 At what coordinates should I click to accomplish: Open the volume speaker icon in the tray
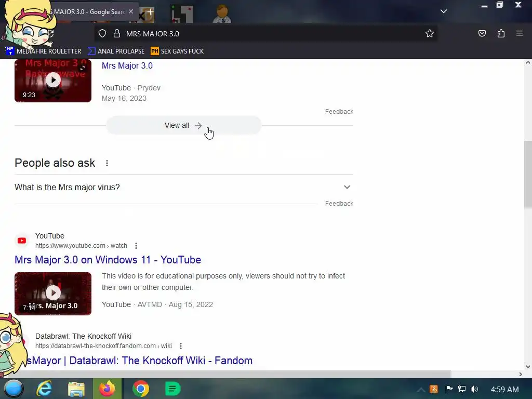point(474,389)
